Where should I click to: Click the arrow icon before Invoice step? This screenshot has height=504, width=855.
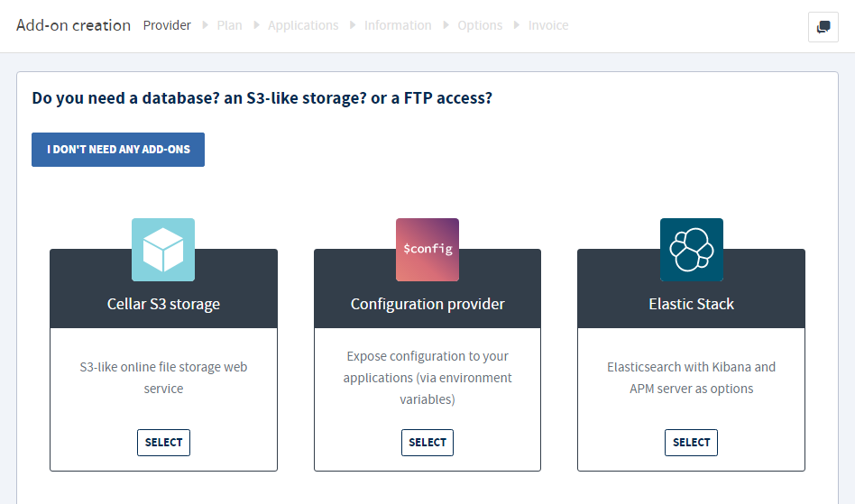pos(517,25)
